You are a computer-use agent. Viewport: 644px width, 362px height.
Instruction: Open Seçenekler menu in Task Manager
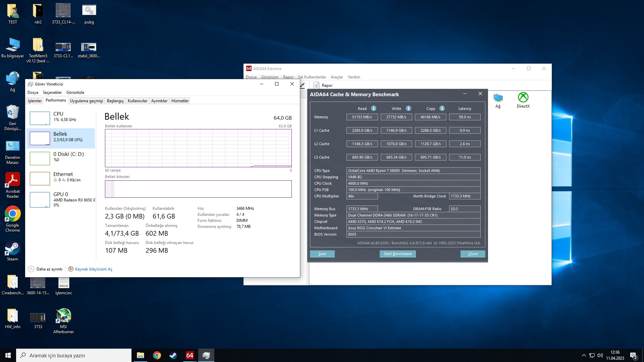52,93
